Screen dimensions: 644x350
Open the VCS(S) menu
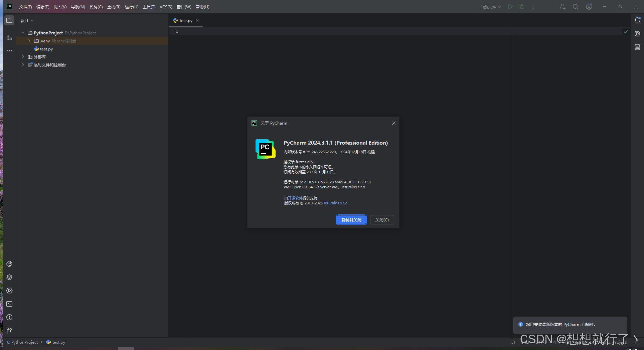166,7
